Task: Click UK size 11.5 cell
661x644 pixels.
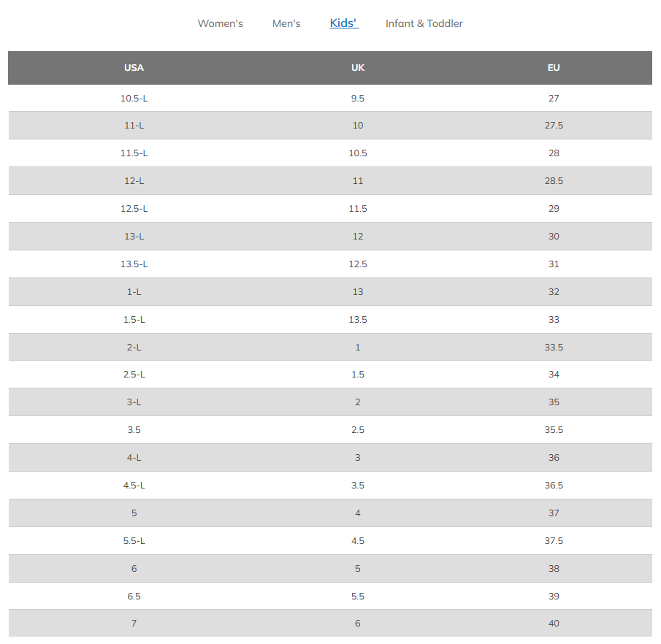Action: pyautogui.click(x=358, y=209)
